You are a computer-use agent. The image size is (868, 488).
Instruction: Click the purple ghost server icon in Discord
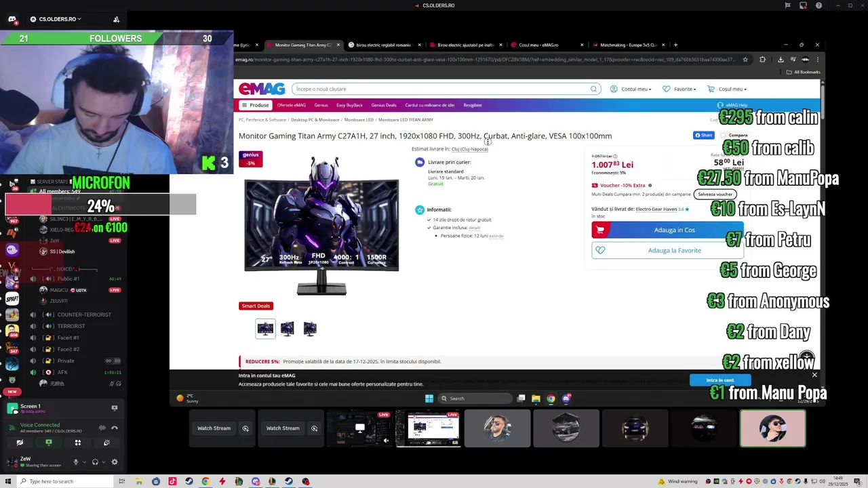pos(12,249)
